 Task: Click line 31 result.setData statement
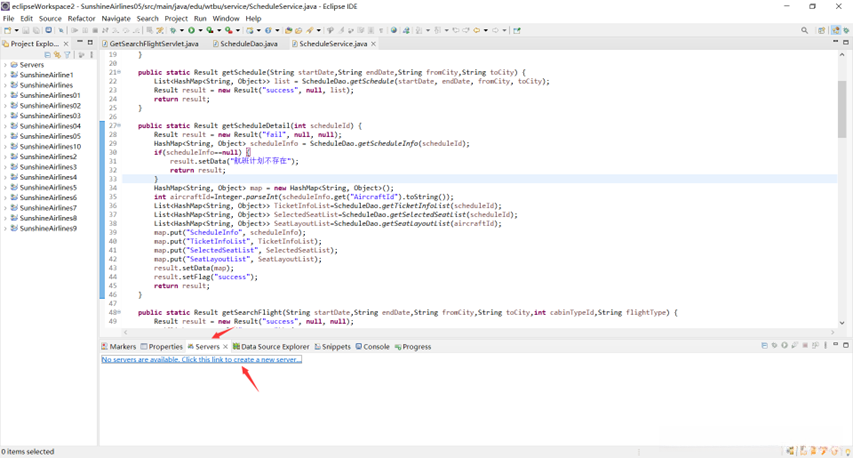tap(234, 161)
